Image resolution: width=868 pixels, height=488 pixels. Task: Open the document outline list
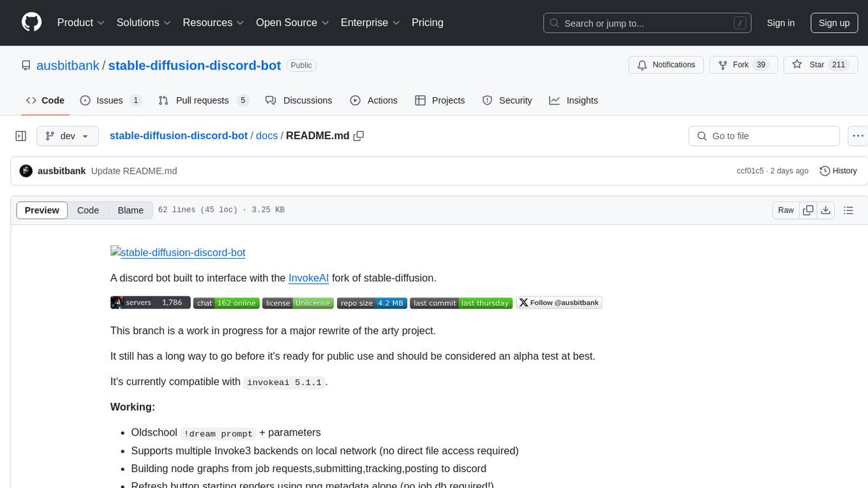pos(848,210)
